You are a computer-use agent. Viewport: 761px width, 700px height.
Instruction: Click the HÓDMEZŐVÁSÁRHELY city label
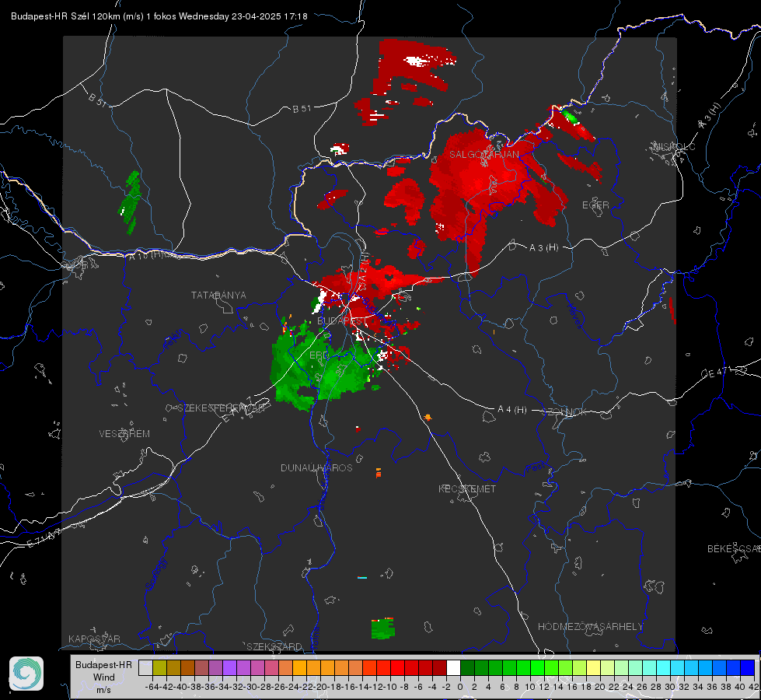[x=590, y=627]
